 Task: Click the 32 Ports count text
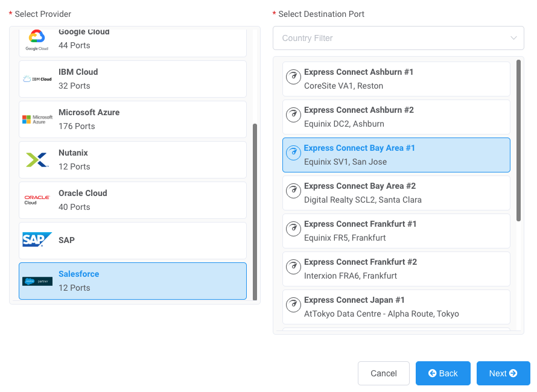point(74,86)
